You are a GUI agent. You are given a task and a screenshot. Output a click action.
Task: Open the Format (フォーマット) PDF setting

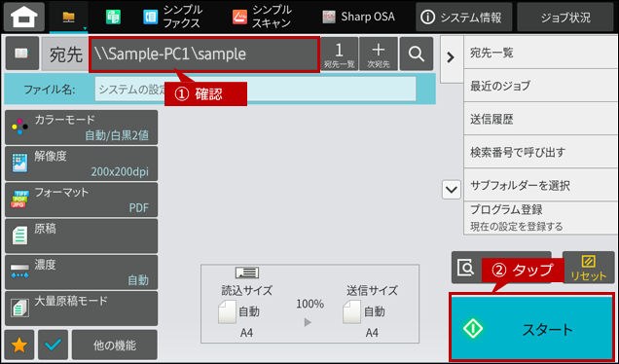82,200
